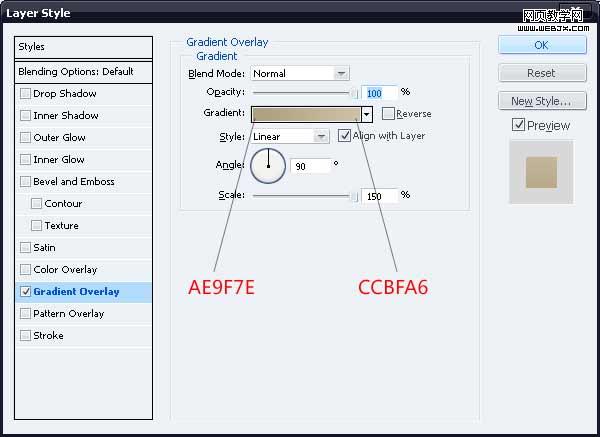Click the Scale value field
This screenshot has width=600, height=437.
[x=379, y=196]
